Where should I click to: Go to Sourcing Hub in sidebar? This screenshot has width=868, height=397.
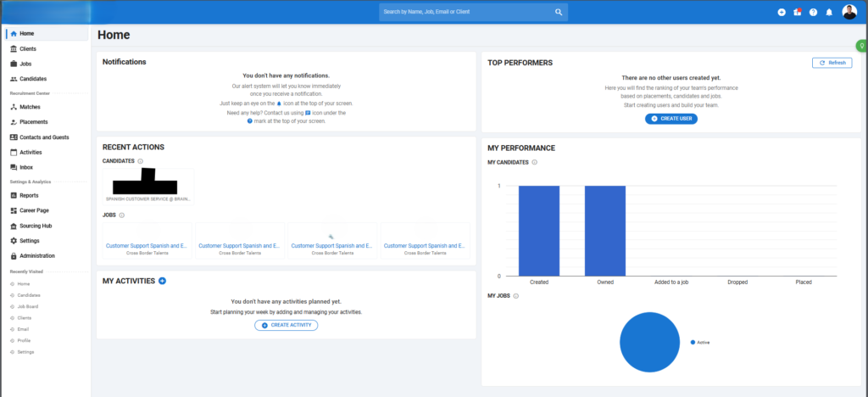tap(36, 226)
